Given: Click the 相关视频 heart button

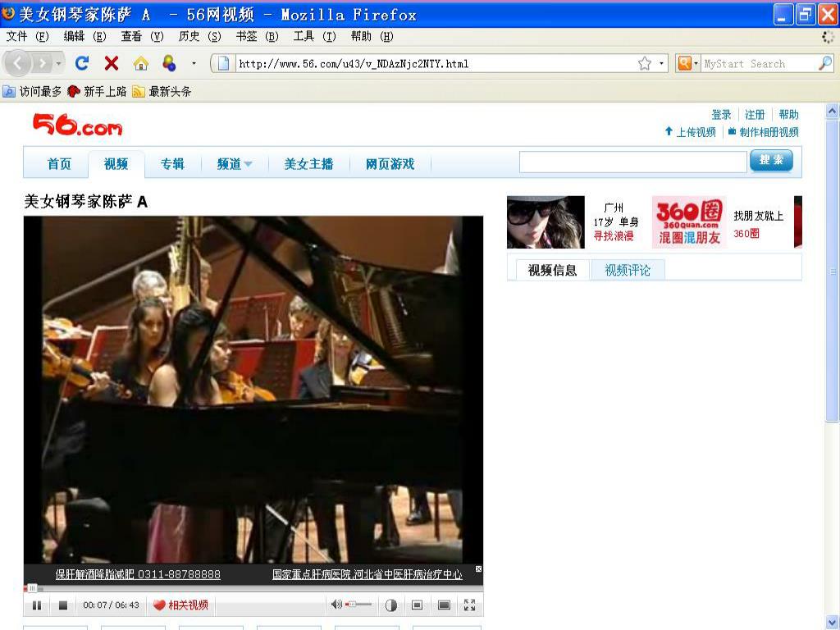Looking at the screenshot, I should 180,605.
